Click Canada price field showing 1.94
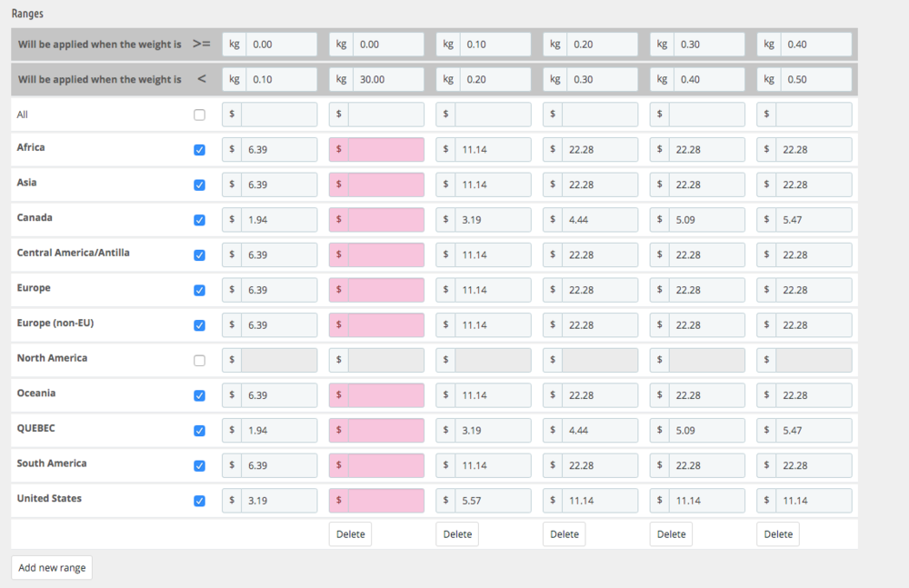 [x=278, y=220]
